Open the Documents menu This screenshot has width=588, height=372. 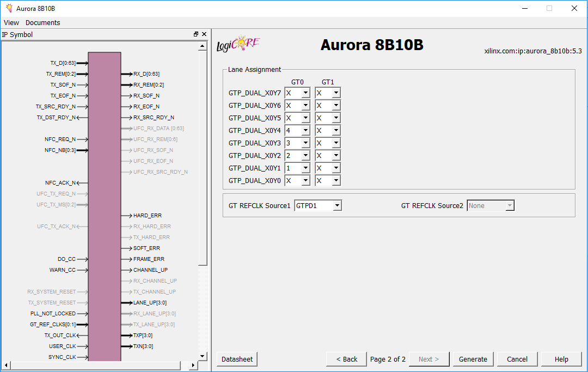pyautogui.click(x=42, y=22)
